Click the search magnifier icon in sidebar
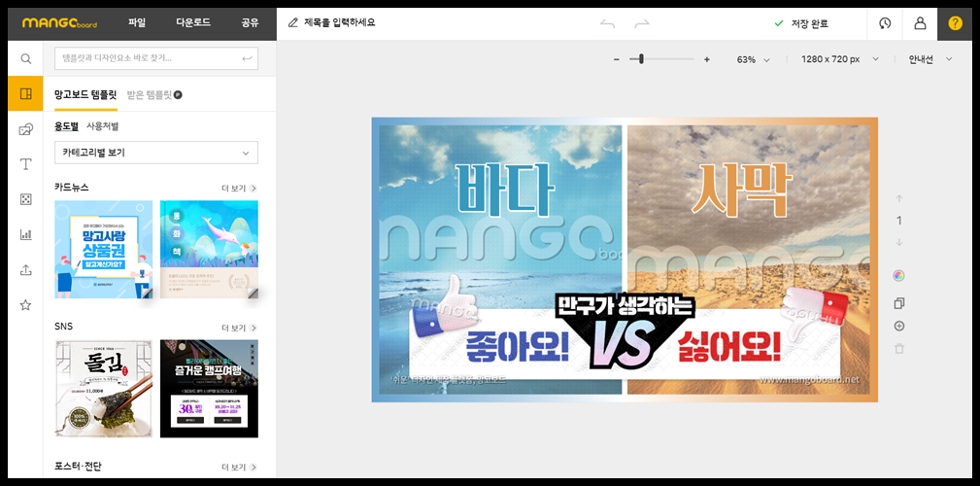Viewport: 980px width, 486px height. click(25, 58)
